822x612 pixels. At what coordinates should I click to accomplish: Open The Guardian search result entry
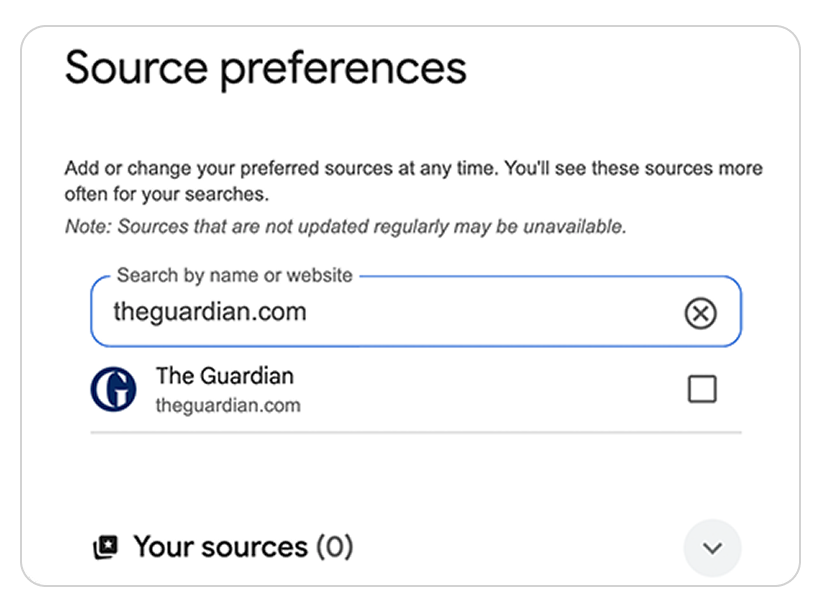click(225, 375)
